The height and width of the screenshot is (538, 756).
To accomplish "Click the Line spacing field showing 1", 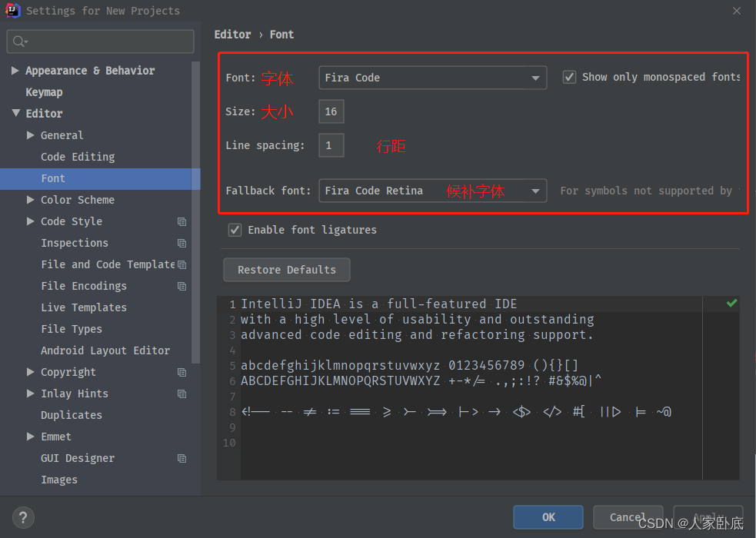I will tap(331, 145).
